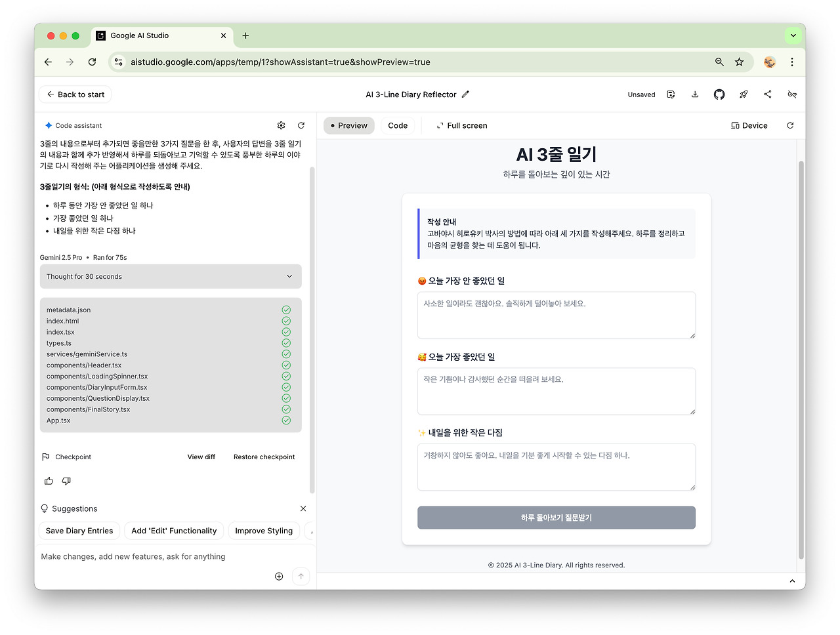This screenshot has width=840, height=635.
Task: Select the Preview tab
Action: [x=348, y=125]
